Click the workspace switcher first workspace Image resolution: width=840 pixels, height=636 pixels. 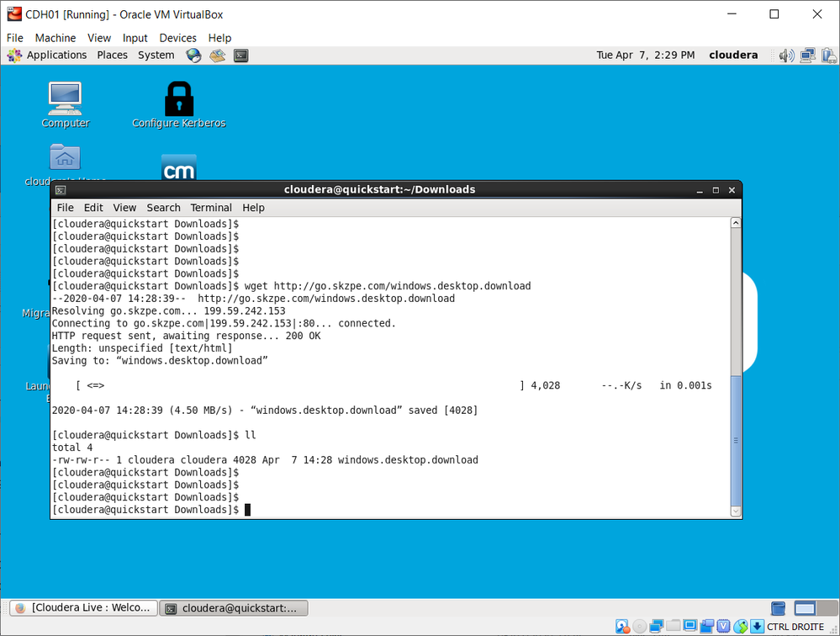click(805, 608)
